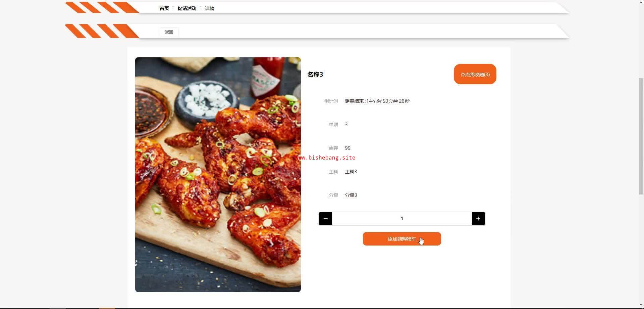Click the scrollbar up arrow
Viewport: 644px width, 309px height.
tap(641, 3)
